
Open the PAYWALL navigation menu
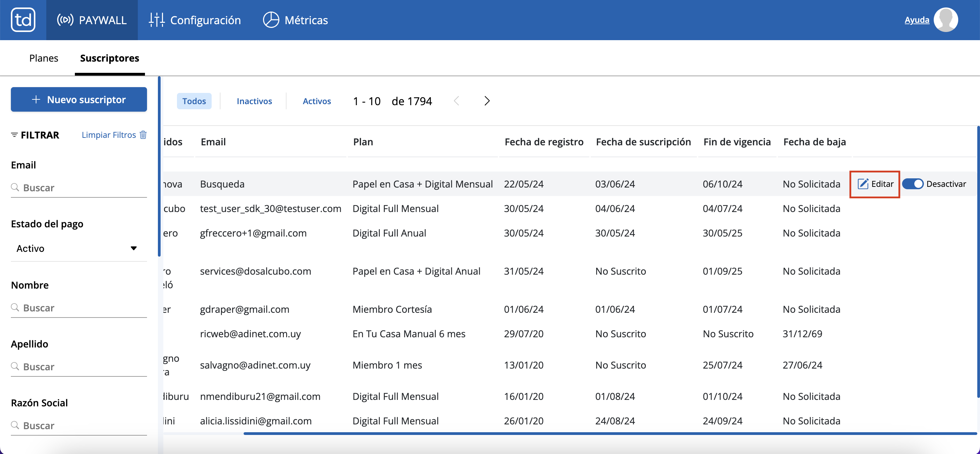coord(92,20)
